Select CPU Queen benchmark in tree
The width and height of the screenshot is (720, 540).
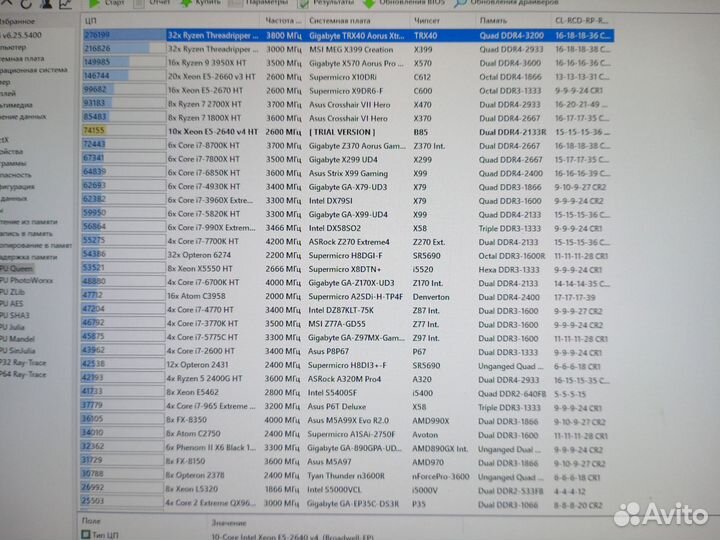click(17, 269)
